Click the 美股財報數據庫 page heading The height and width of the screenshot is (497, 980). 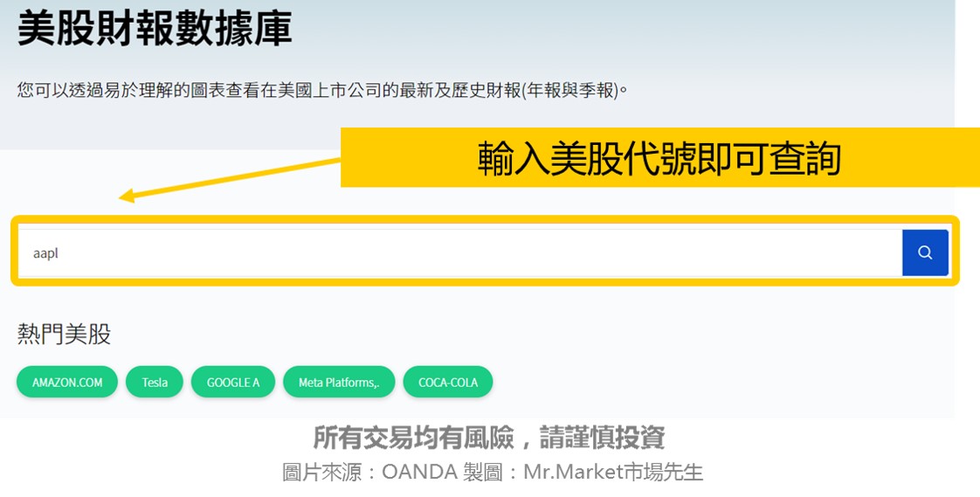155,29
